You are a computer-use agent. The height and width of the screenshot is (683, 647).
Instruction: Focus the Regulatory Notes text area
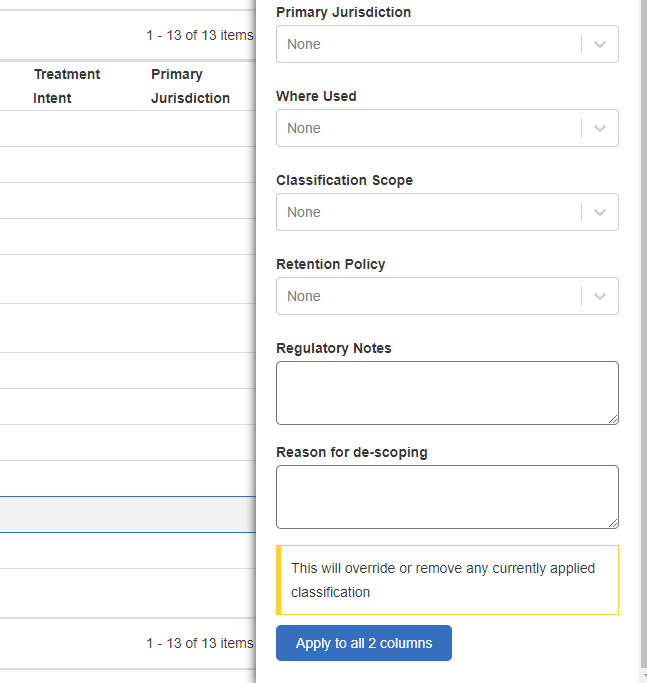[x=446, y=392]
